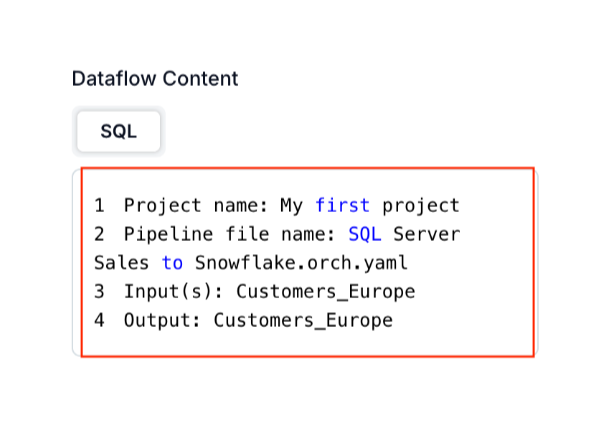Click the word 'Server' on line 2
602x442 pixels.
coord(426,235)
